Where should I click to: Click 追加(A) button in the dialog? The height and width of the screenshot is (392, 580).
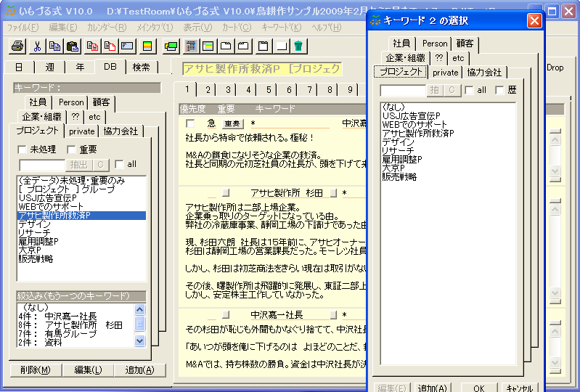click(x=433, y=388)
